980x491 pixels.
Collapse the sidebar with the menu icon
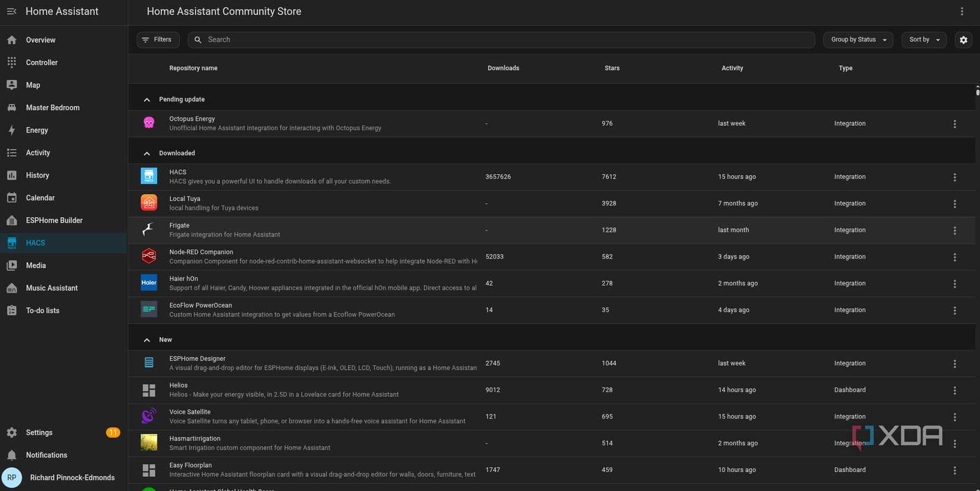click(x=11, y=11)
